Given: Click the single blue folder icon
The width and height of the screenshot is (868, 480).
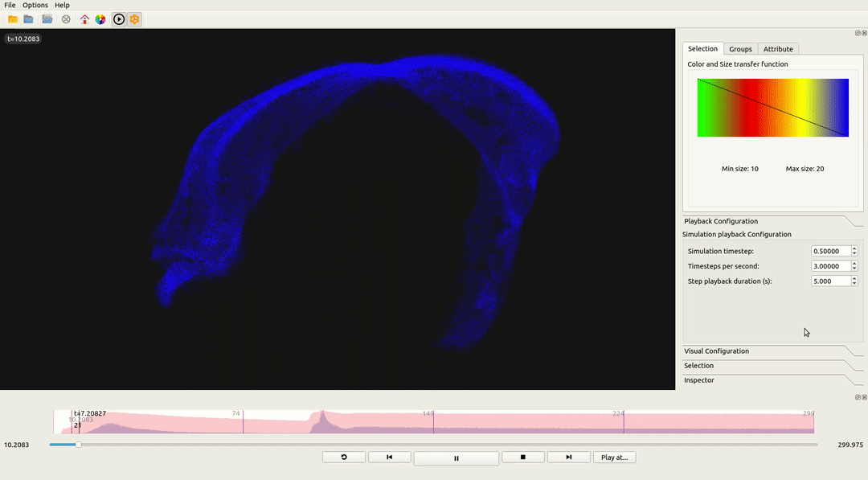Looking at the screenshot, I should click(x=29, y=19).
